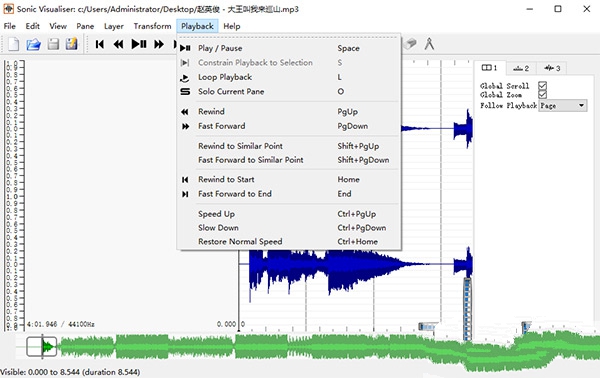Switch to layer tab 2 ruler
This screenshot has height=378, width=600.
[x=521, y=68]
